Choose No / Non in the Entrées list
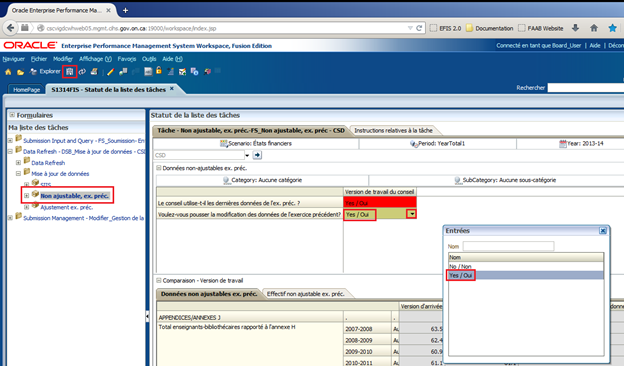 click(526, 266)
